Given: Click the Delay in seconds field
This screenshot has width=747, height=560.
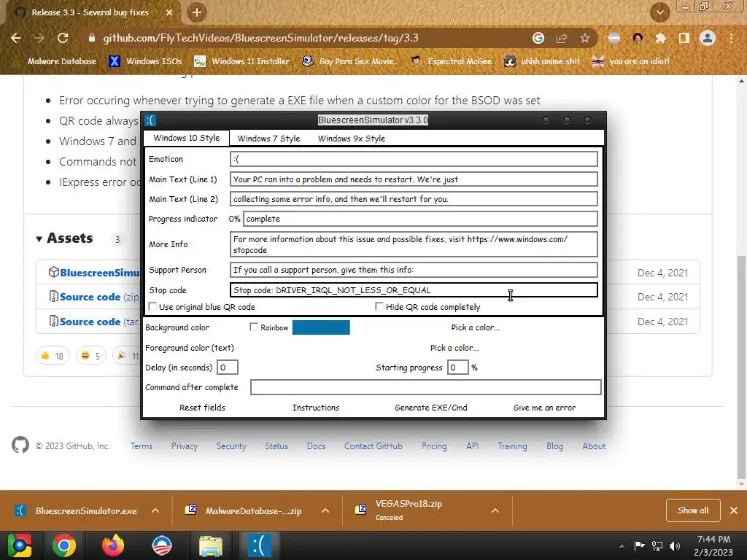Looking at the screenshot, I should (x=228, y=367).
